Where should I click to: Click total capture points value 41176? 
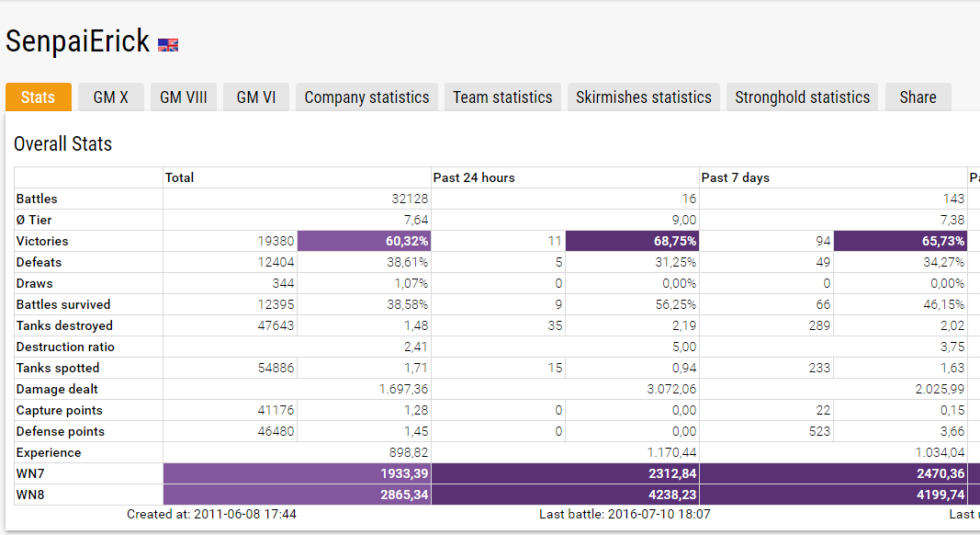pos(276,411)
